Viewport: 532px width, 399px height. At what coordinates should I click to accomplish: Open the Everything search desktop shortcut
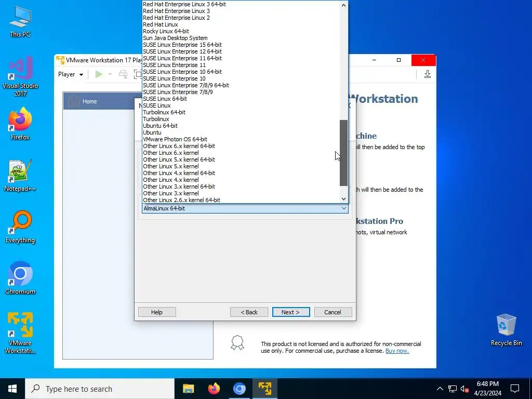pos(20,227)
